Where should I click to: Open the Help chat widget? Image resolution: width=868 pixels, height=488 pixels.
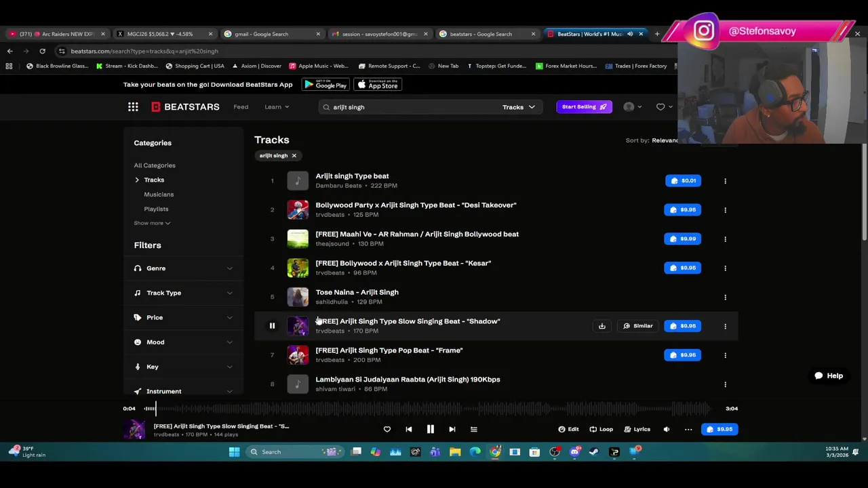[829, 375]
